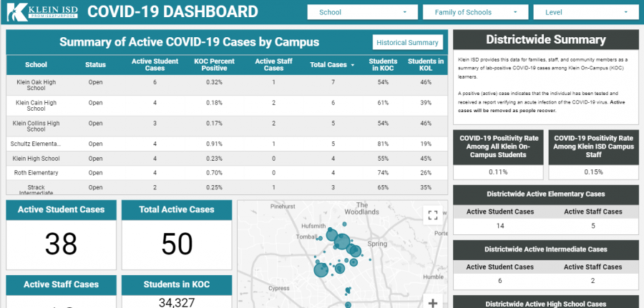This screenshot has width=644, height=308.
Task: Click the COVID-19 DASHBOARD title
Action: (x=173, y=12)
